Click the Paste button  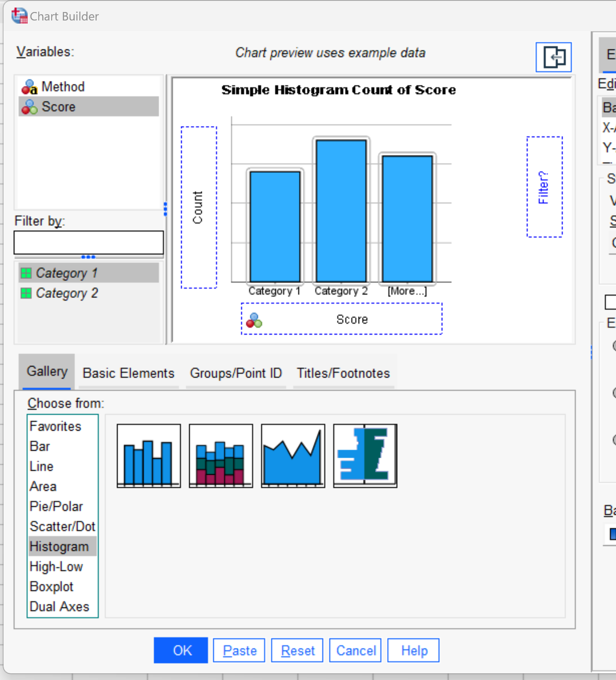pos(239,650)
